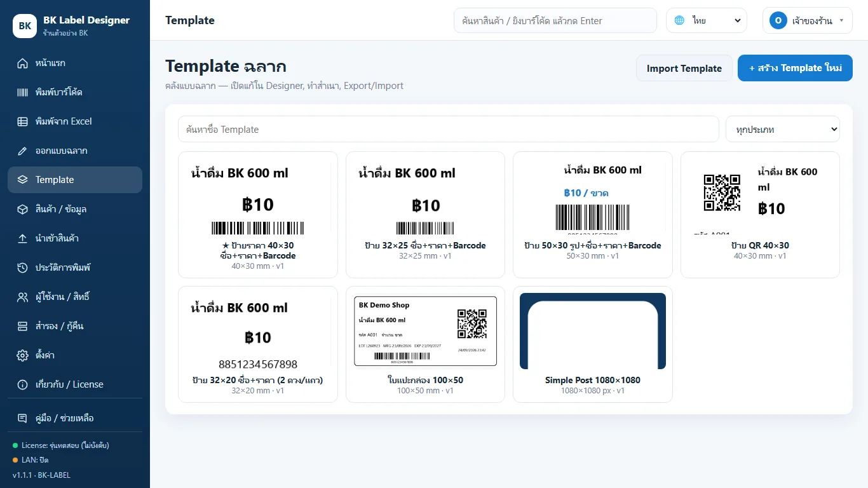Click the upload icon beside นำเข้าสินค้า
Image resolution: width=868 pixels, height=488 pixels.
tap(23, 238)
